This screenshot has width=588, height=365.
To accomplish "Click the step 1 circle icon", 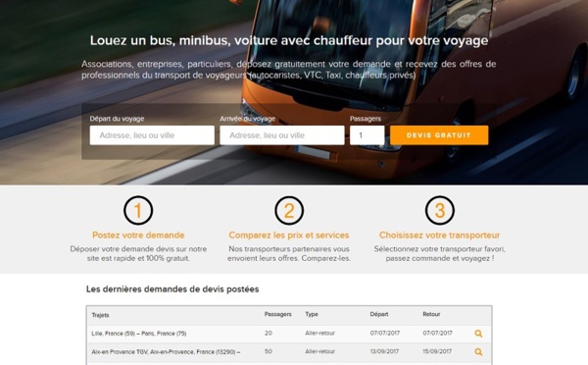I will (x=138, y=210).
